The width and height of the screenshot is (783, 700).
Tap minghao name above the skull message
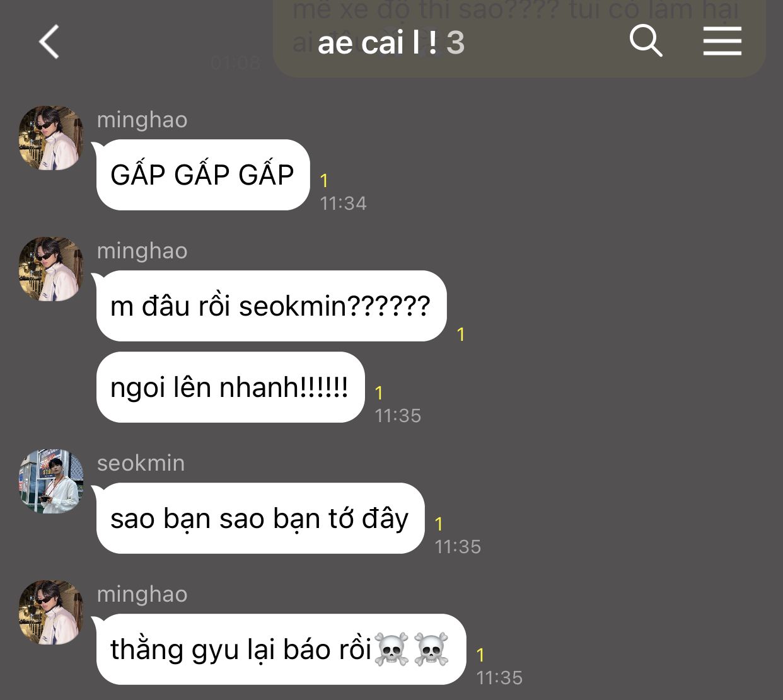pyautogui.click(x=142, y=594)
